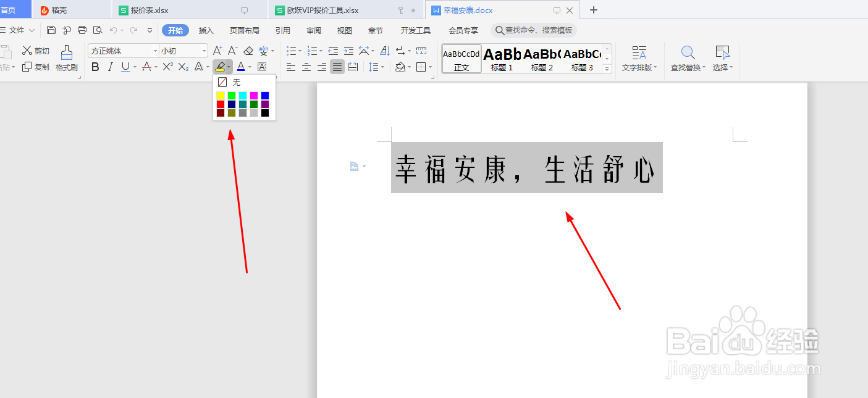Click the Cut (剪切) icon

28,51
